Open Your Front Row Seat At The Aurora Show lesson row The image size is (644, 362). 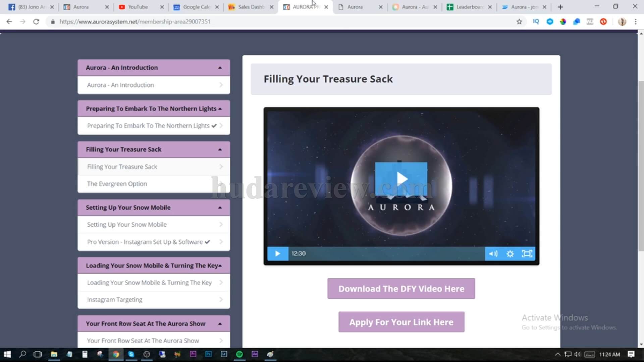(x=154, y=340)
